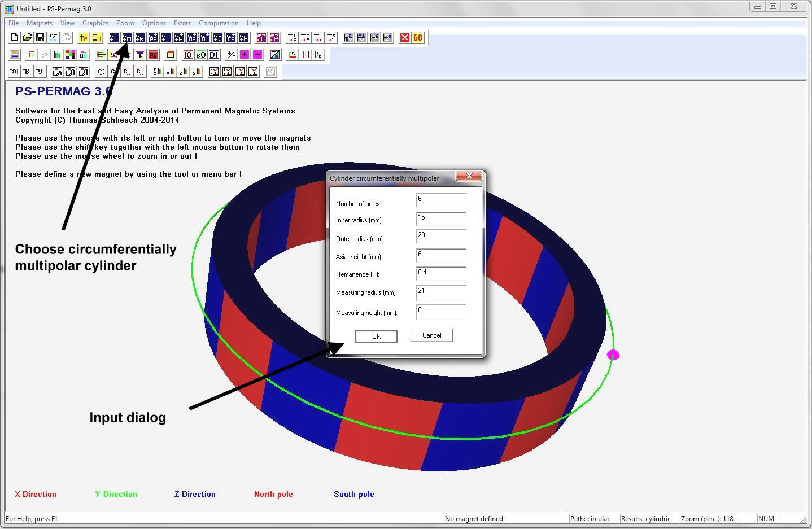Screen dimensions: 812x529
Task: Click the Save floppy disk icon
Action: (x=40, y=38)
